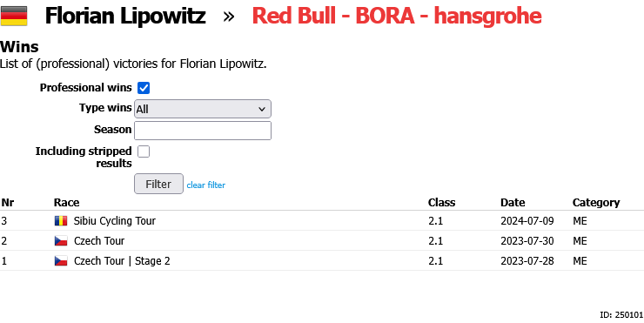Open the Red Bull - BORA - hansgrohe team link

(397, 16)
